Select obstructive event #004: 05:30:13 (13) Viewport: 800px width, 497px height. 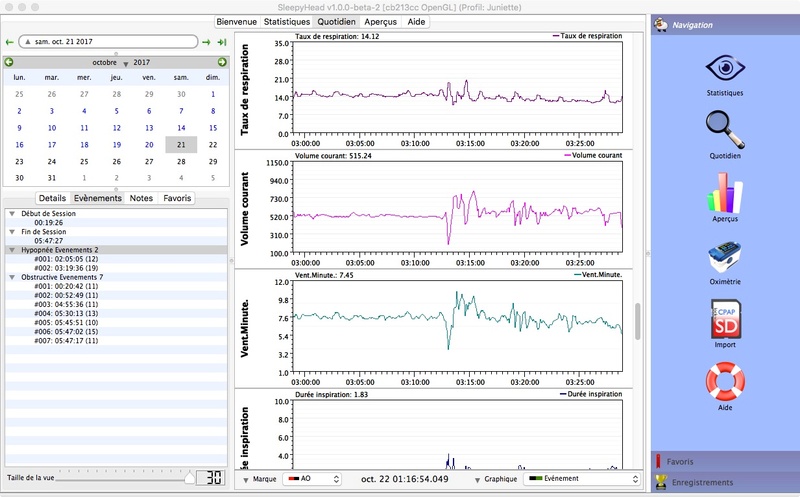coord(66,313)
